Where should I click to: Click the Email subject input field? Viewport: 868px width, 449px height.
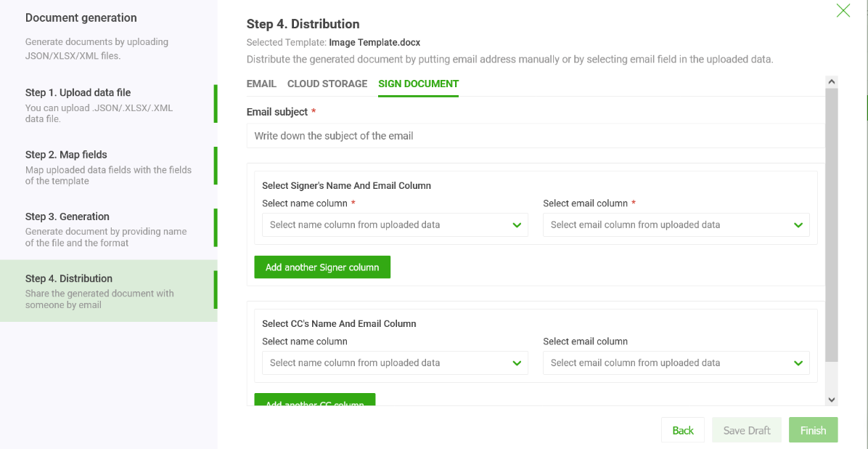(x=536, y=136)
